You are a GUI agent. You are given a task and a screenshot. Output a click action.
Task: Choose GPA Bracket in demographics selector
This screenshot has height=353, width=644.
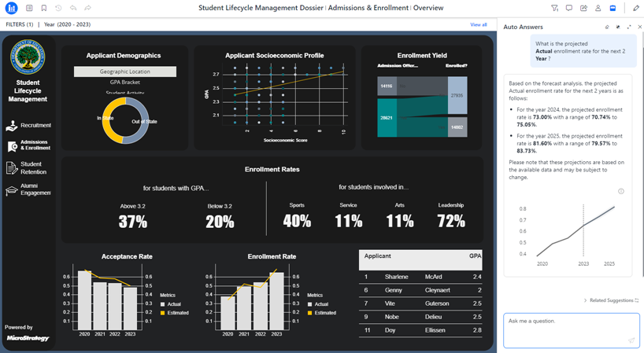point(125,83)
